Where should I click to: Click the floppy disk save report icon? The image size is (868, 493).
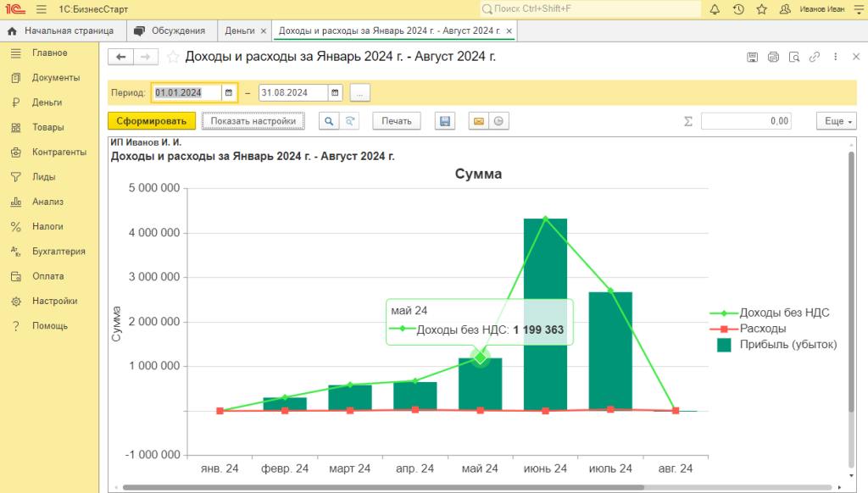pos(443,121)
